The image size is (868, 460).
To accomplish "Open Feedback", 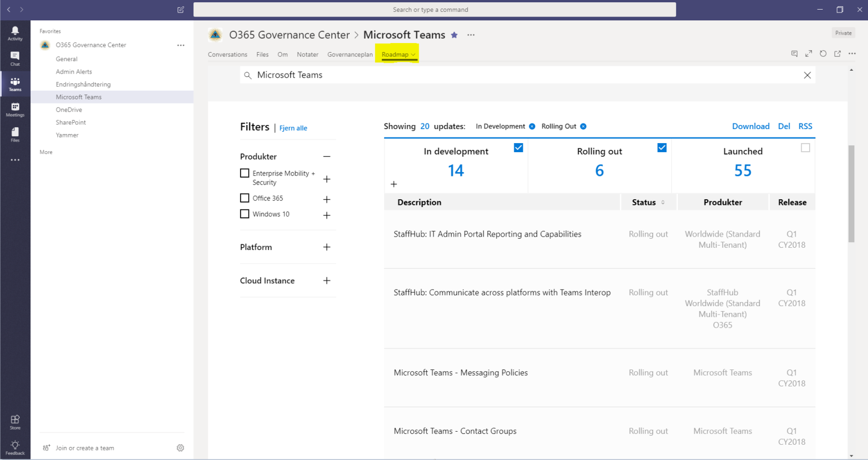I will coord(15,445).
